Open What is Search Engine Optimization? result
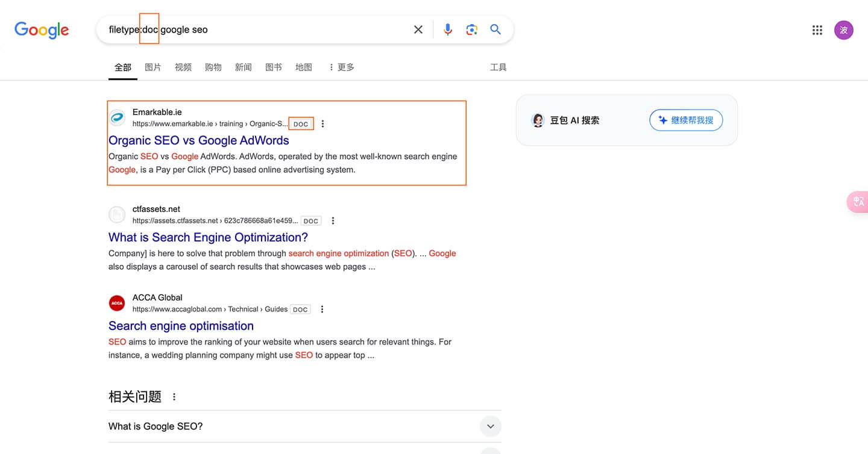868x454 pixels. (208, 237)
